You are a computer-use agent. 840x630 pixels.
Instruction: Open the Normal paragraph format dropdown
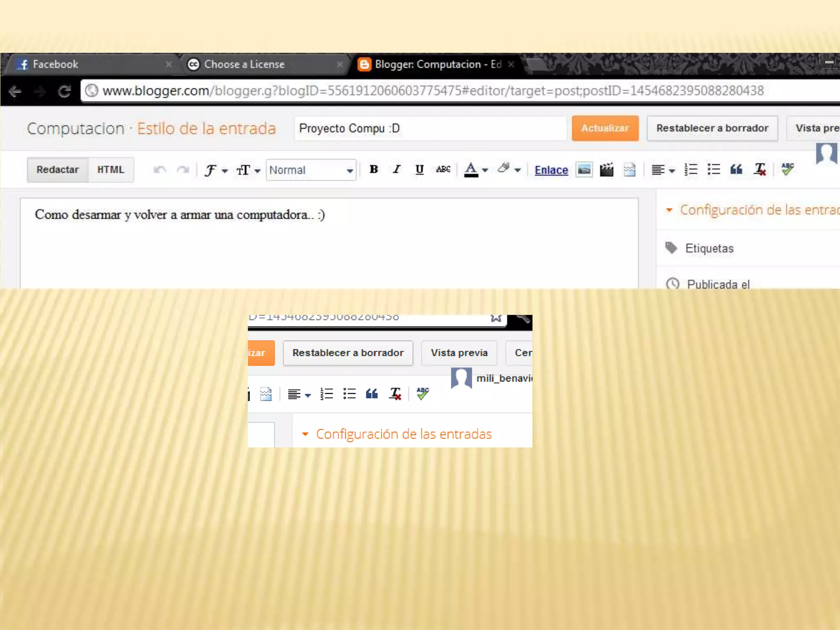point(311,170)
